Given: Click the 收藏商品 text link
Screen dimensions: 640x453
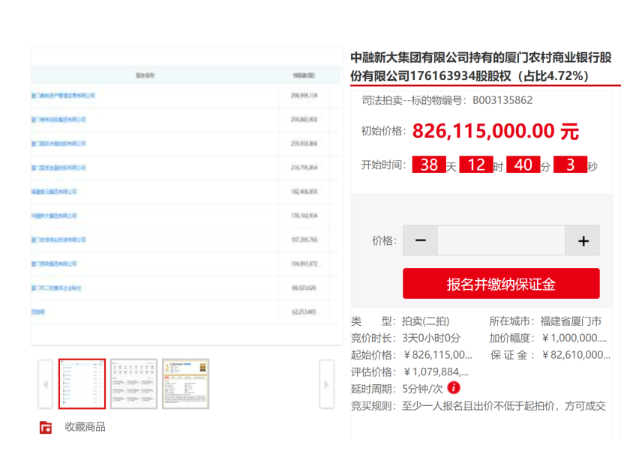Looking at the screenshot, I should coord(85,427).
